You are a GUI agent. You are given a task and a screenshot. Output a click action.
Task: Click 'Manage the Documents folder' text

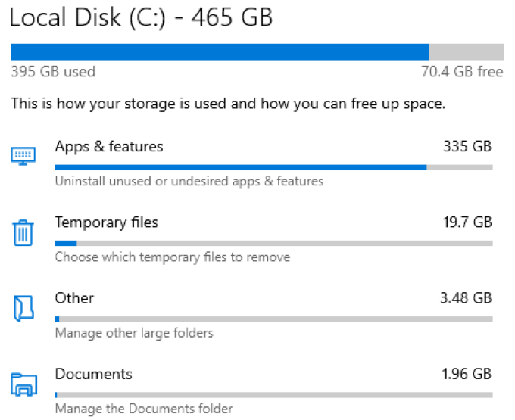pos(144,409)
